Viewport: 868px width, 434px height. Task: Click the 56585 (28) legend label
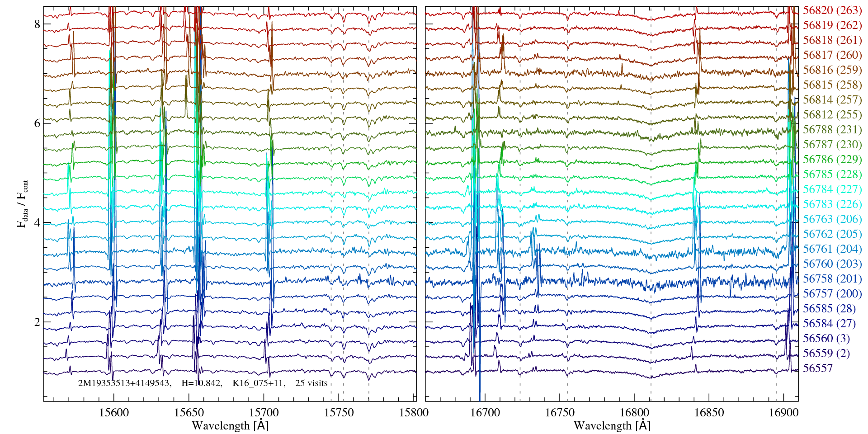pos(829,309)
